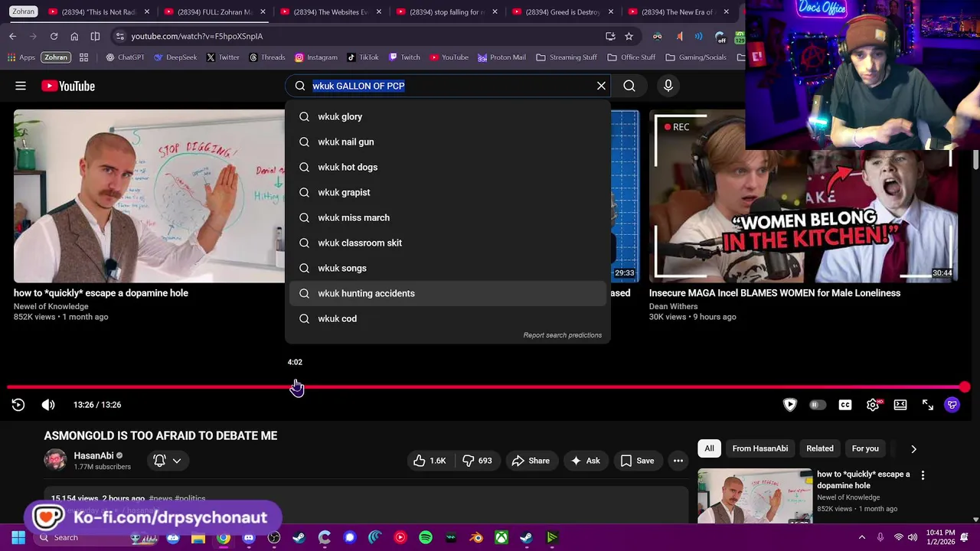The image size is (980, 551).
Task: Start voice search with the microphone
Action: 668,86
